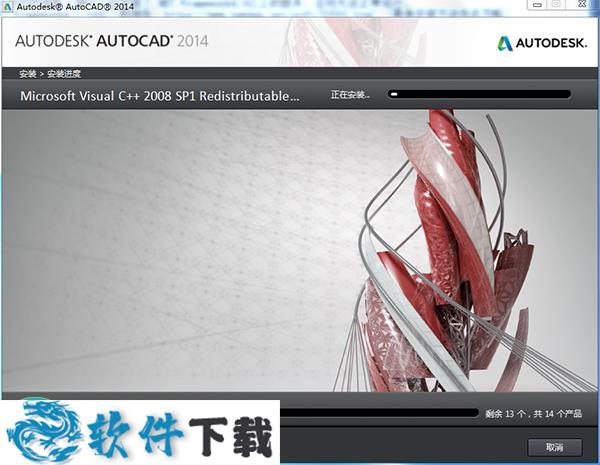
Task: Click the Autodesk AutoCAD 2014 window title text
Action: [x=75, y=7]
